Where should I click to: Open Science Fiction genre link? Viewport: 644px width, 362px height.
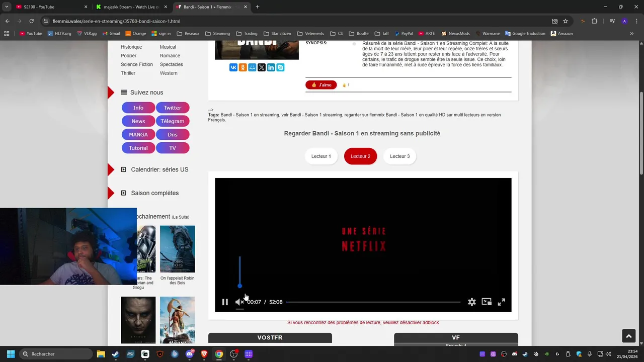(137, 64)
